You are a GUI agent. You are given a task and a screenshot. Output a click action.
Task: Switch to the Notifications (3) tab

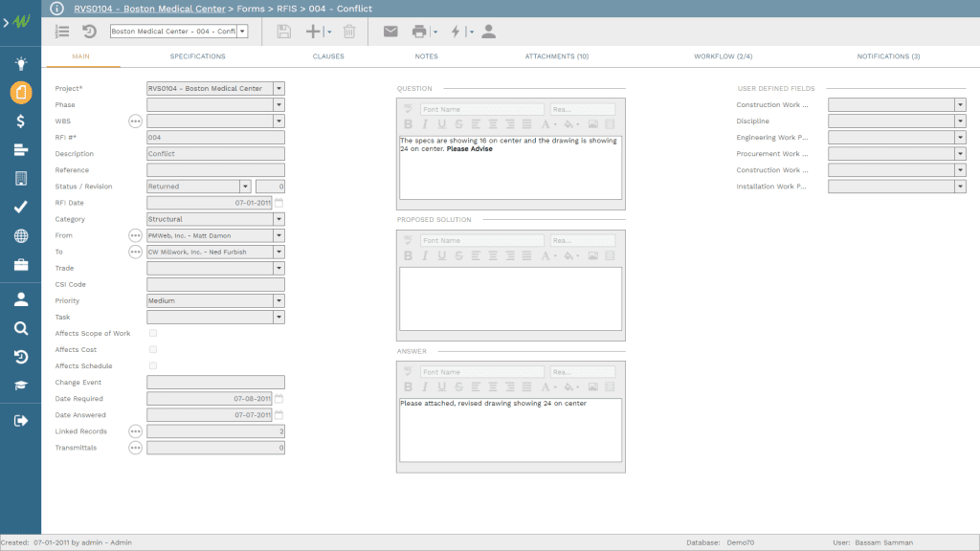[888, 56]
